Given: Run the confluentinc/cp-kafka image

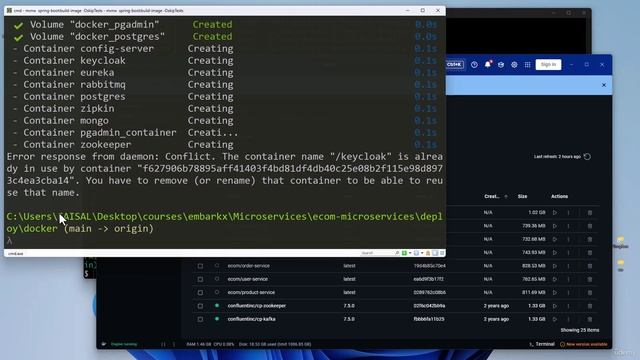Looking at the screenshot, I should point(555,319).
